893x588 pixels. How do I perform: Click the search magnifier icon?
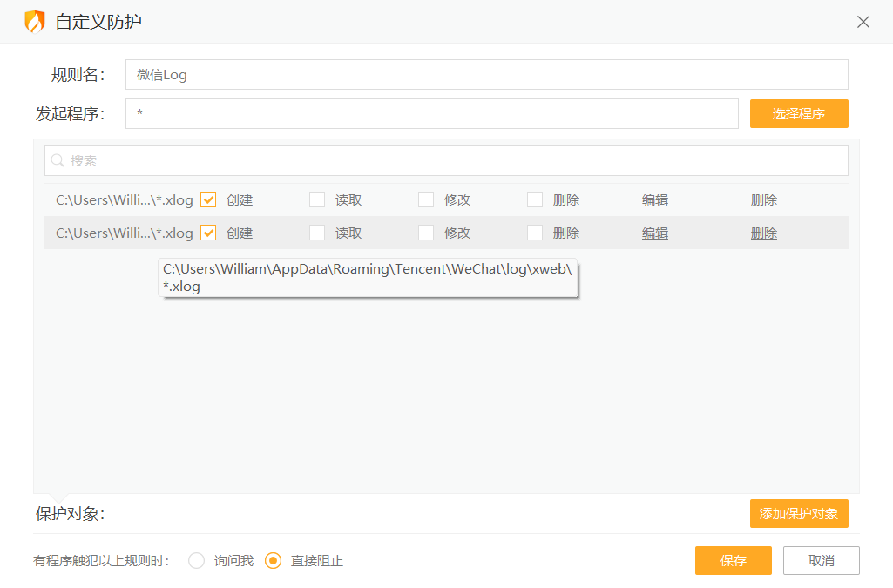click(x=58, y=160)
